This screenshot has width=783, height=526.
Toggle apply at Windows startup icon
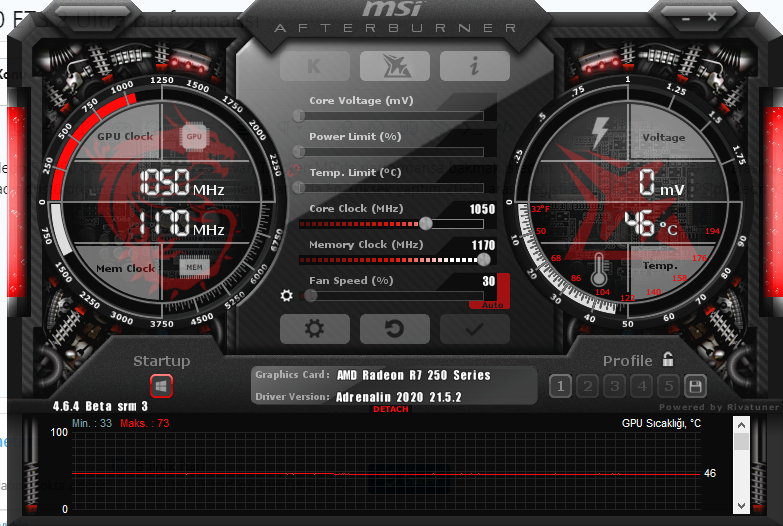click(x=161, y=386)
